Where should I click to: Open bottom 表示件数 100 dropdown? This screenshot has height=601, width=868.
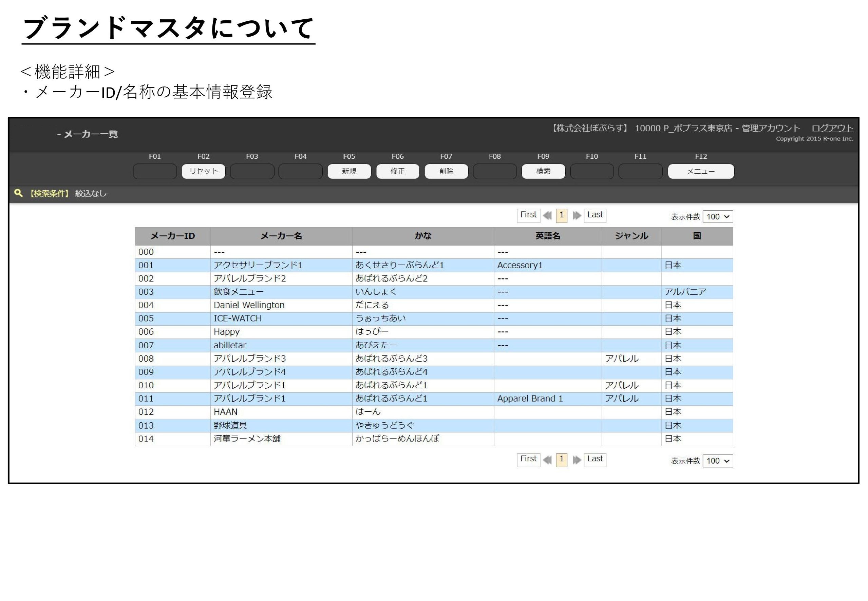coord(717,461)
